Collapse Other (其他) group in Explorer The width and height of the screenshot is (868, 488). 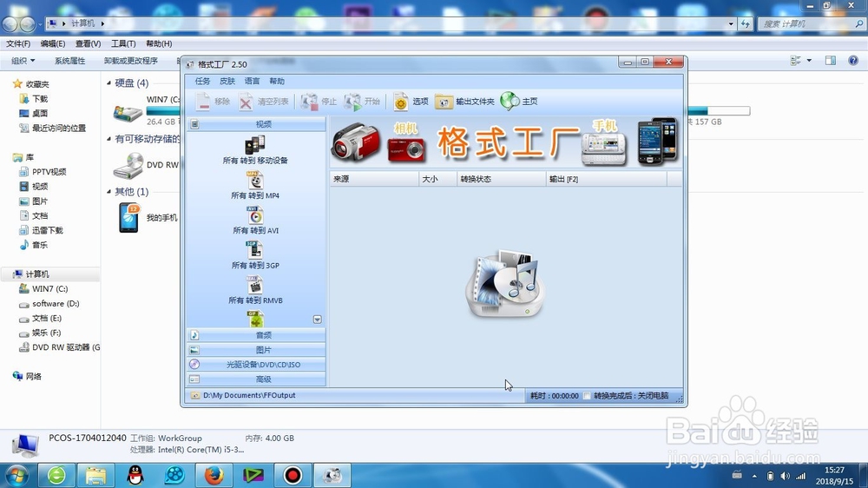tap(109, 192)
